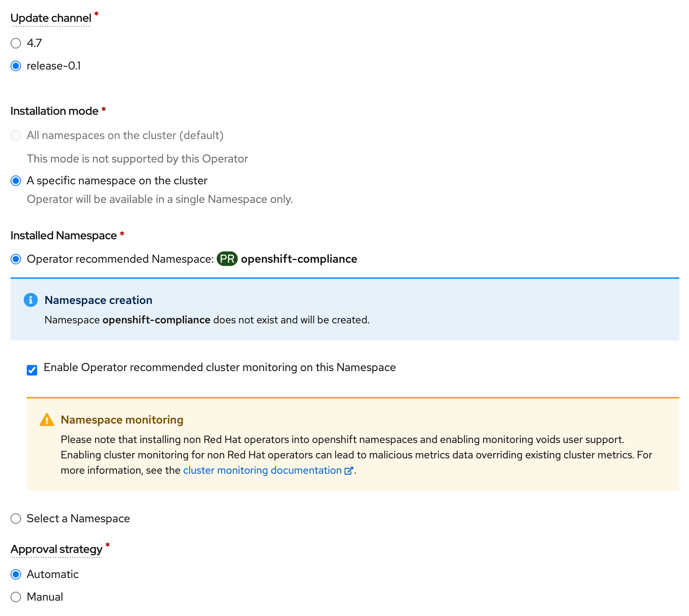Open the cluster monitoring documentation link
The height and width of the screenshot is (616, 689).
pos(262,470)
